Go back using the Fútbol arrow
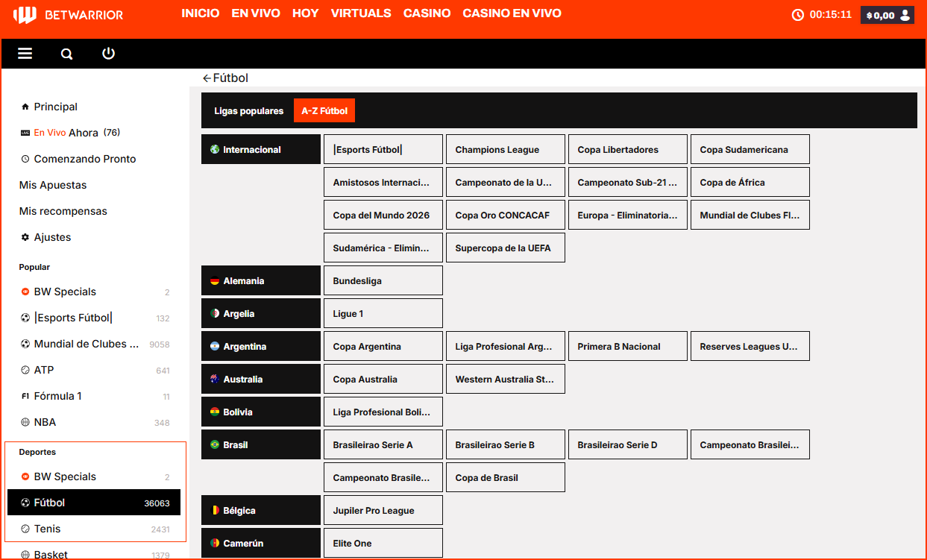The image size is (927, 560). pos(207,78)
